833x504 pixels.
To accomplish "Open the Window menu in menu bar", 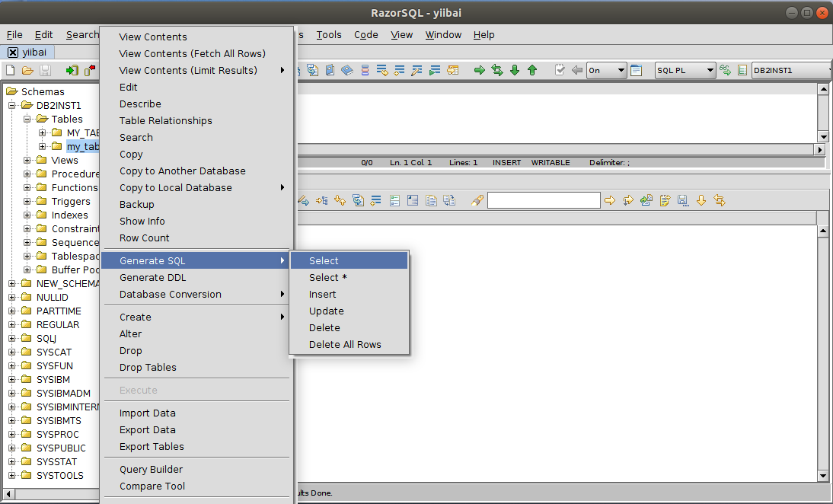I will click(443, 34).
